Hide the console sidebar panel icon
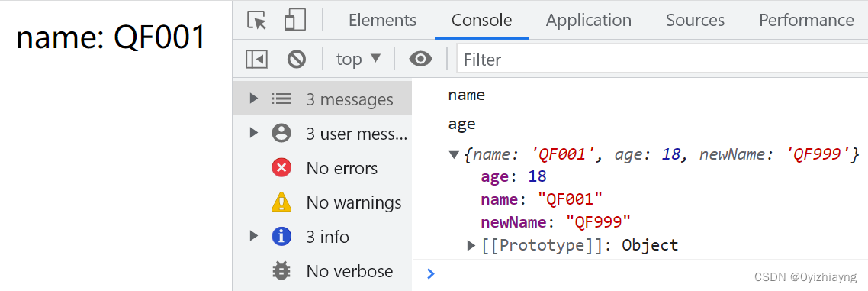This screenshot has height=291, width=868. click(257, 59)
